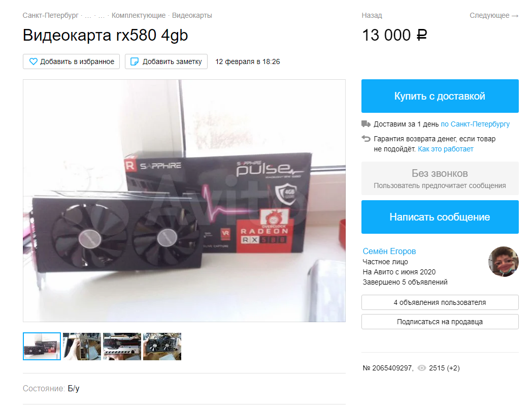This screenshot has width=532, height=406.
Task: Click the delivery truck icon
Action: [x=365, y=124]
